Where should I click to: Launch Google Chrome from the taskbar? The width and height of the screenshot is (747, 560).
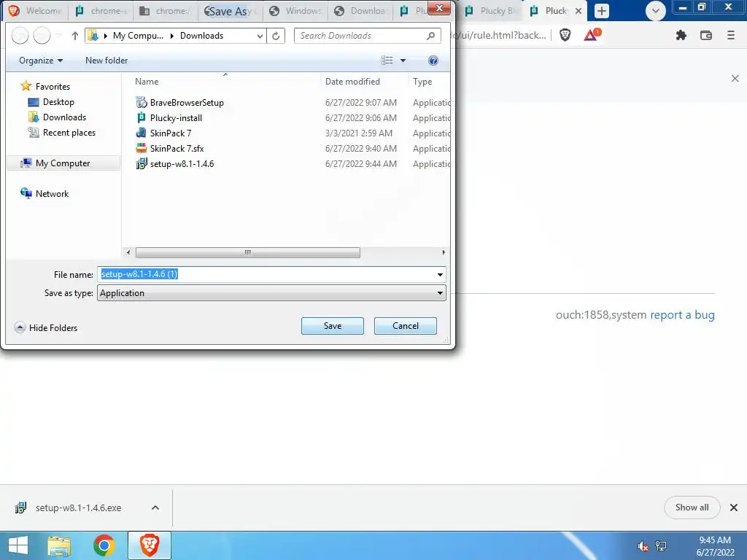104,545
